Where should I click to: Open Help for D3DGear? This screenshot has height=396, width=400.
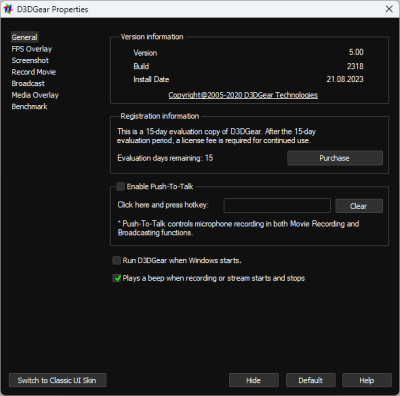[x=367, y=380]
